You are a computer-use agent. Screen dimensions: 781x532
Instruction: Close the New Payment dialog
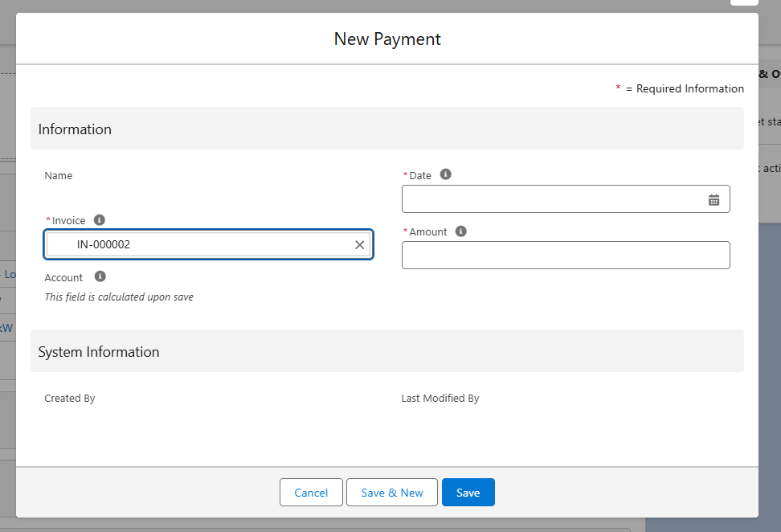744,2
